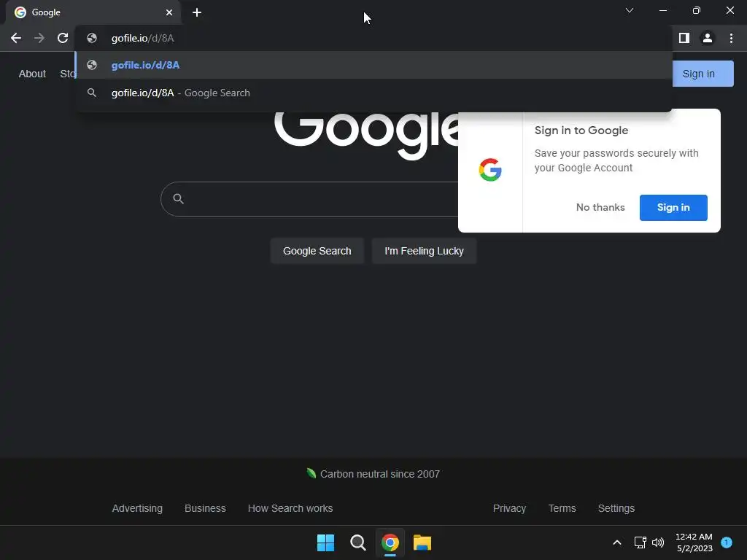
Task: Dismiss the sign-in popup with No thanks
Action: click(600, 208)
